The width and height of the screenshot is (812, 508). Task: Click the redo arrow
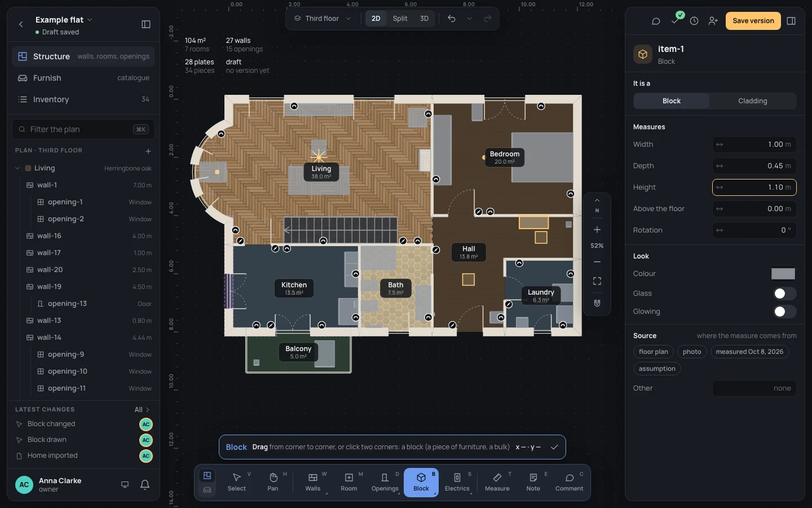[488, 19]
